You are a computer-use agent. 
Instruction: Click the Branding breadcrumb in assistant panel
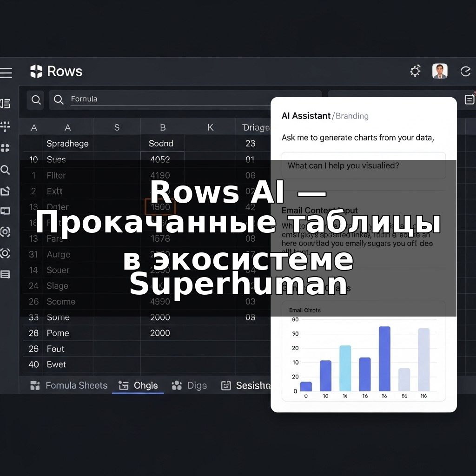352,116
